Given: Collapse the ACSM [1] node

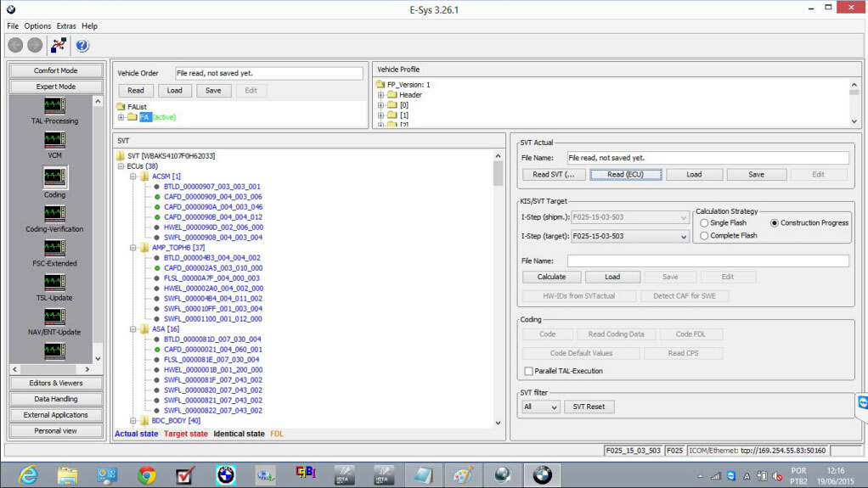Looking at the screenshot, I should click(132, 177).
